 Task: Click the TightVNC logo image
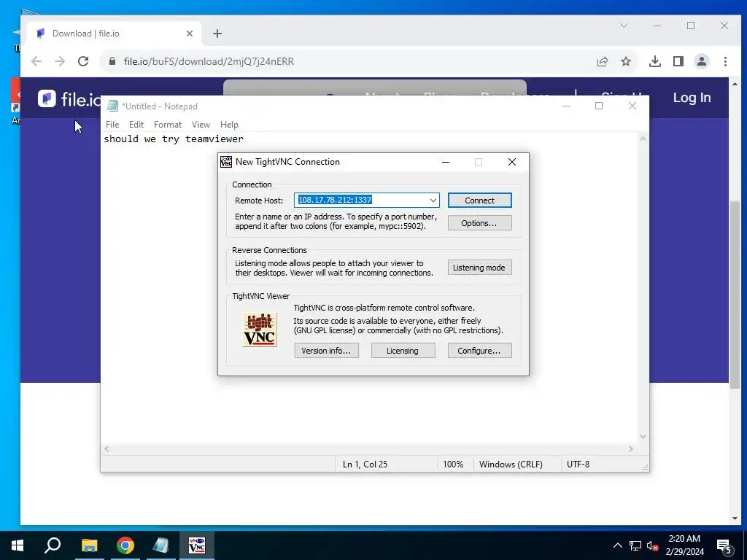[260, 330]
